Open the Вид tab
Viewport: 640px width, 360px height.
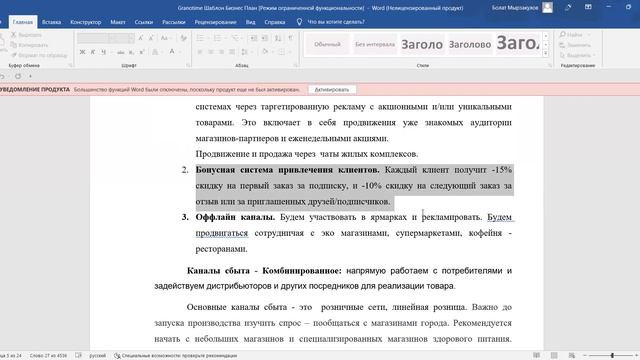[251, 22]
